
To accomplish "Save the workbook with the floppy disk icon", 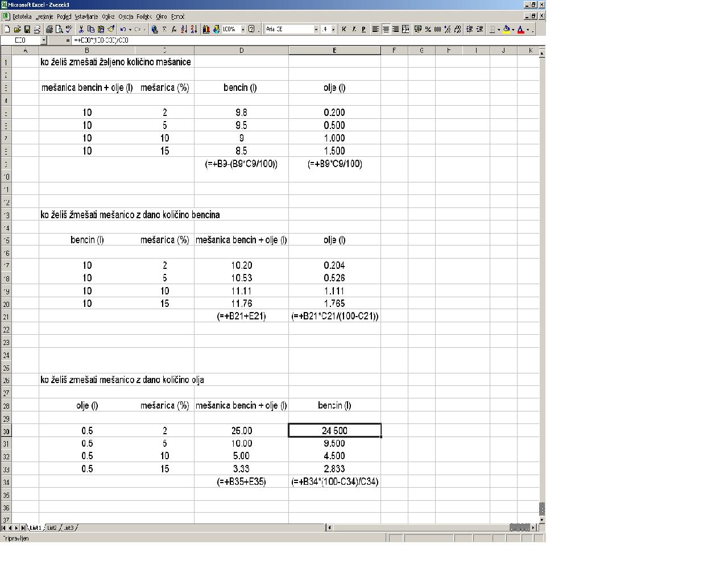I will coord(27,29).
